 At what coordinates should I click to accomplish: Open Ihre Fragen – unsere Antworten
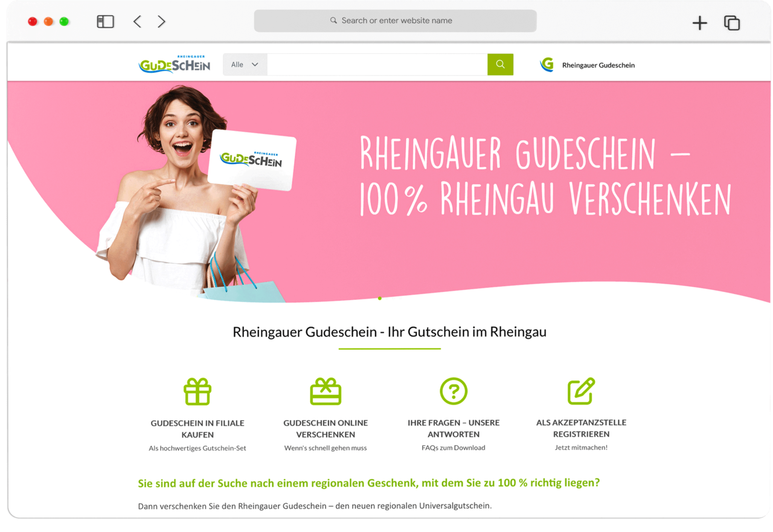(454, 428)
